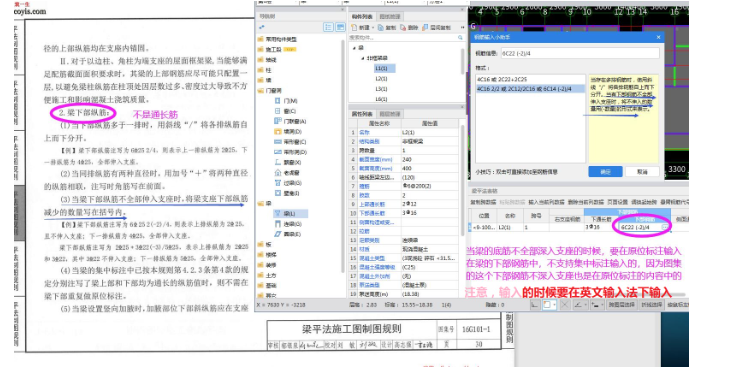The height and width of the screenshot is (368, 756).
Task: Select the 壁龛(I) niche icon
Action: [278, 193]
